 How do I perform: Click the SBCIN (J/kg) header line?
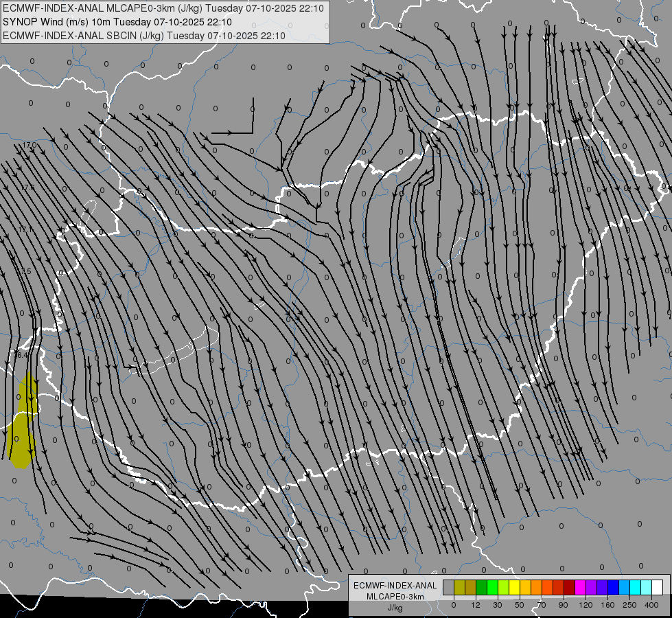144,36
